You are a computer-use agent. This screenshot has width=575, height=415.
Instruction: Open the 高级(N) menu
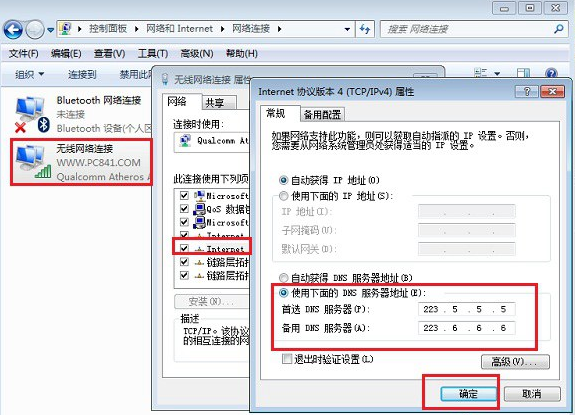(197, 54)
